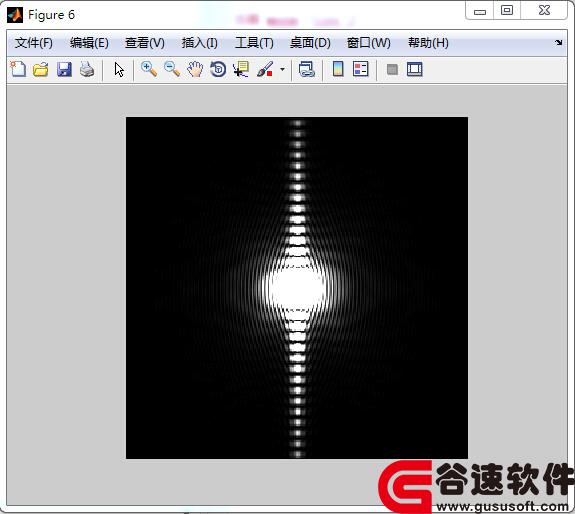Open the 文件(F) menu
The height and width of the screenshot is (514, 575).
34,43
